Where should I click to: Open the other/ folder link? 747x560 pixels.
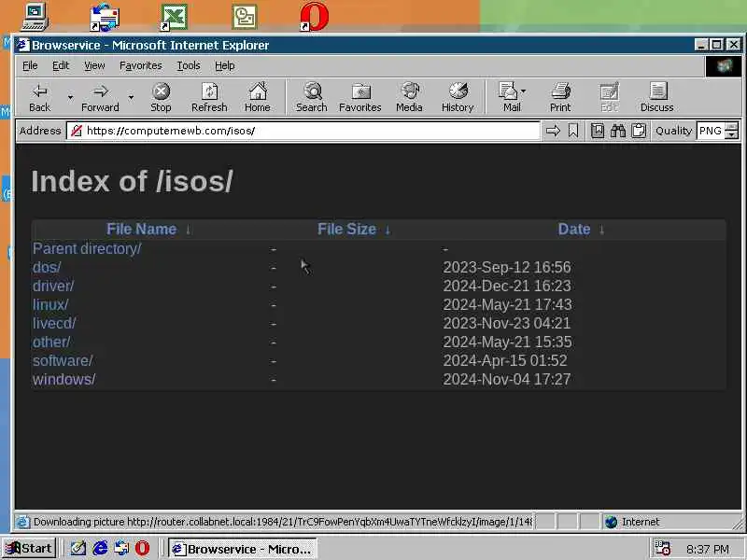[x=51, y=342]
